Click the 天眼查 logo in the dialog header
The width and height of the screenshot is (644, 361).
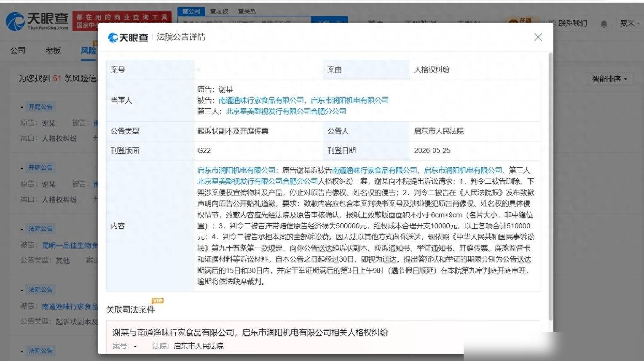(128, 37)
